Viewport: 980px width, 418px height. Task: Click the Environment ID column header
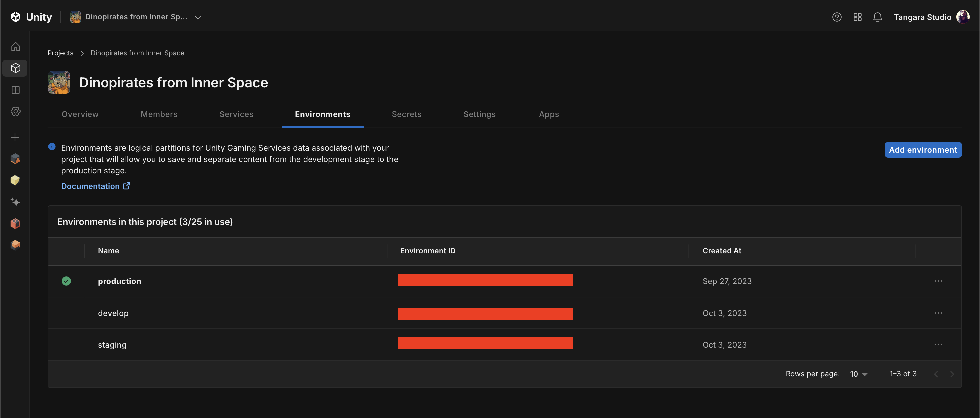pos(428,251)
